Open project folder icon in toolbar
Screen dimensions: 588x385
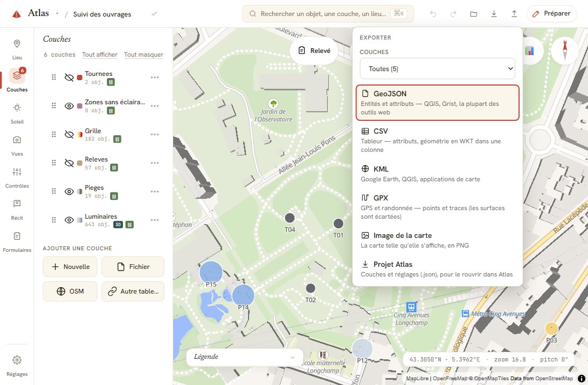pos(474,14)
